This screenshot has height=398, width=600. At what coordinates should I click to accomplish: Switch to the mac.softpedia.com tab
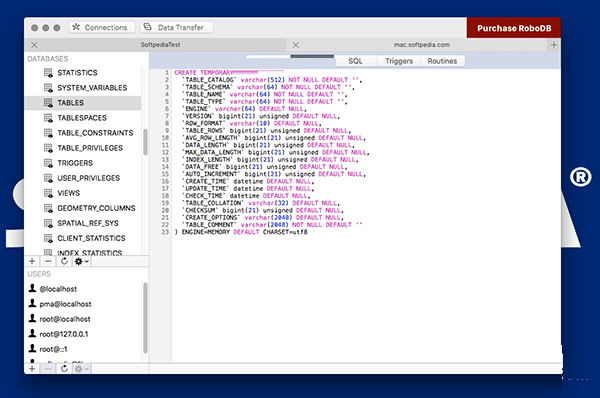(422, 45)
